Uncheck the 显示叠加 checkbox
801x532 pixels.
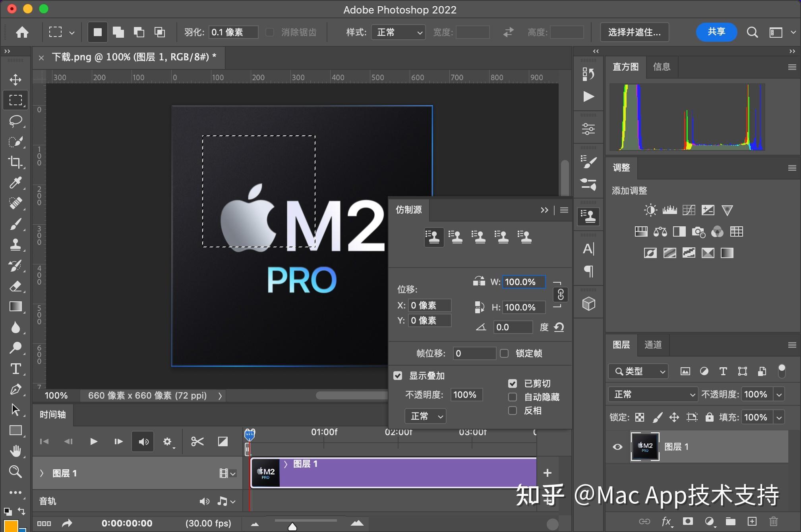click(x=398, y=376)
